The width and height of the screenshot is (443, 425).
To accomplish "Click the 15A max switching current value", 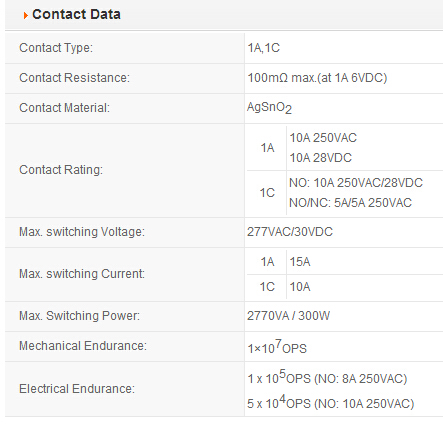I will [300, 262].
